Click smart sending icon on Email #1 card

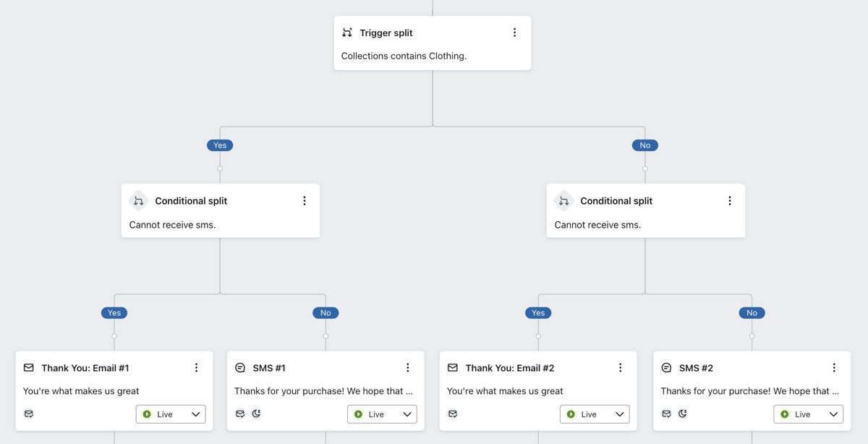click(29, 414)
